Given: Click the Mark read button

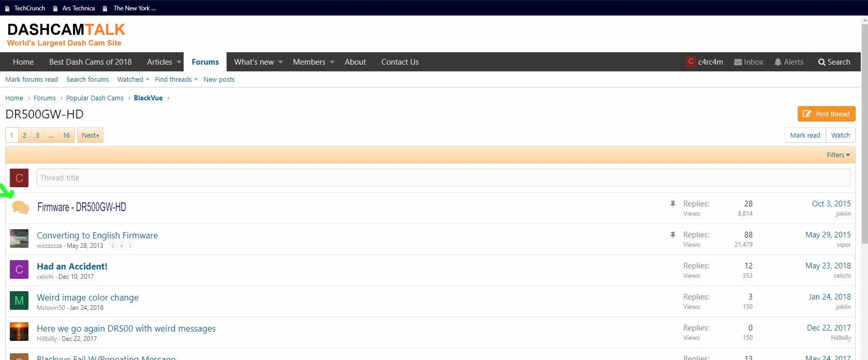Looking at the screenshot, I should 805,136.
